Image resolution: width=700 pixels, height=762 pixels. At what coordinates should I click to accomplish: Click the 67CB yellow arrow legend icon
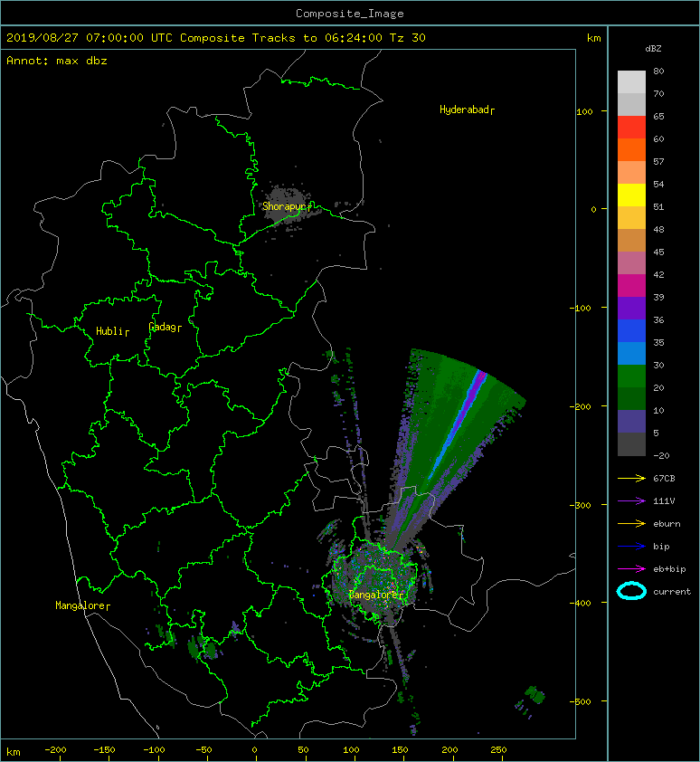coord(631,478)
